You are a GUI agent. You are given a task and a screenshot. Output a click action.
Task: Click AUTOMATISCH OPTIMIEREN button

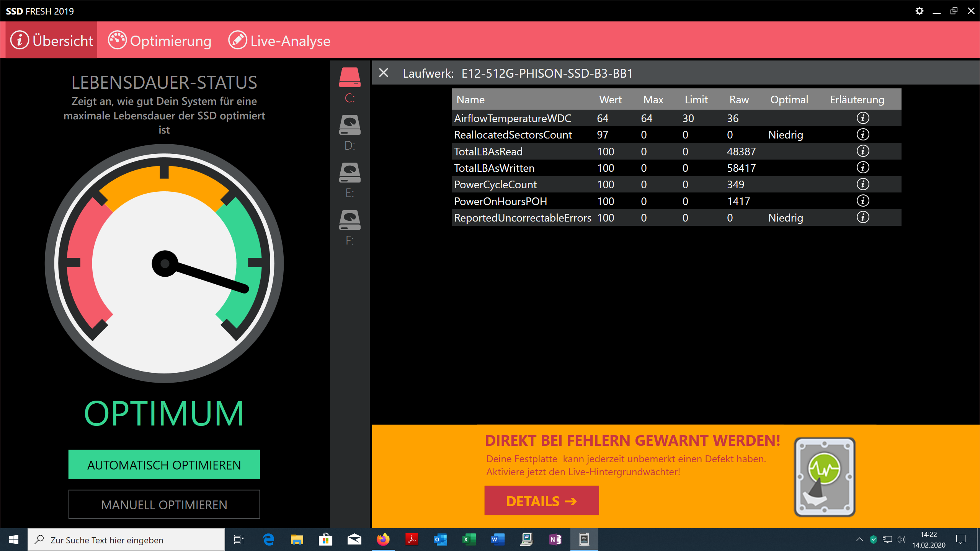coord(164,465)
